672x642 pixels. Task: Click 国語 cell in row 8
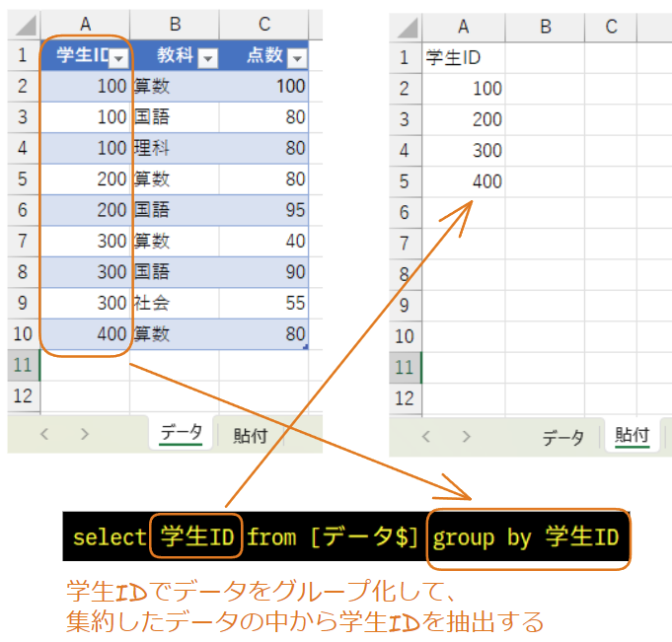tap(175, 272)
